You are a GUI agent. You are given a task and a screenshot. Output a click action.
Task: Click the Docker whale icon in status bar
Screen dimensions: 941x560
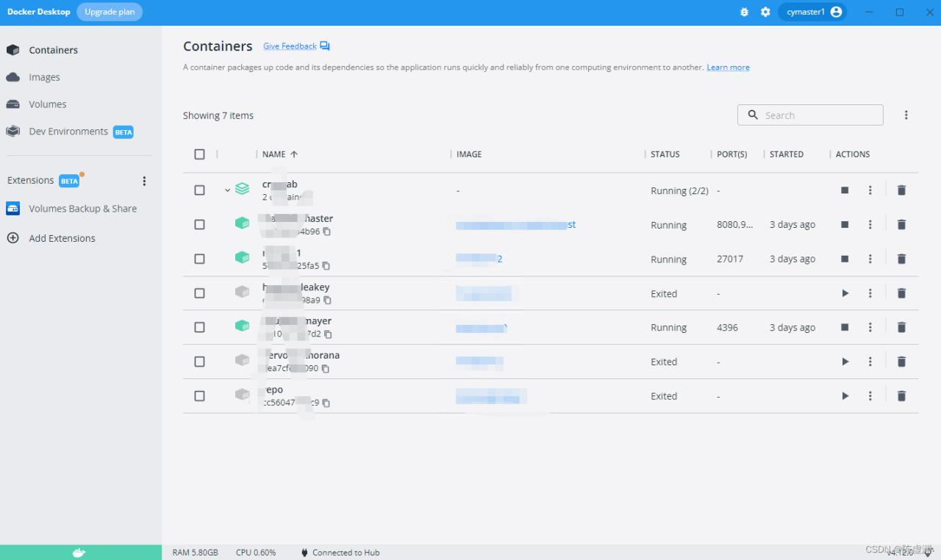(x=80, y=553)
